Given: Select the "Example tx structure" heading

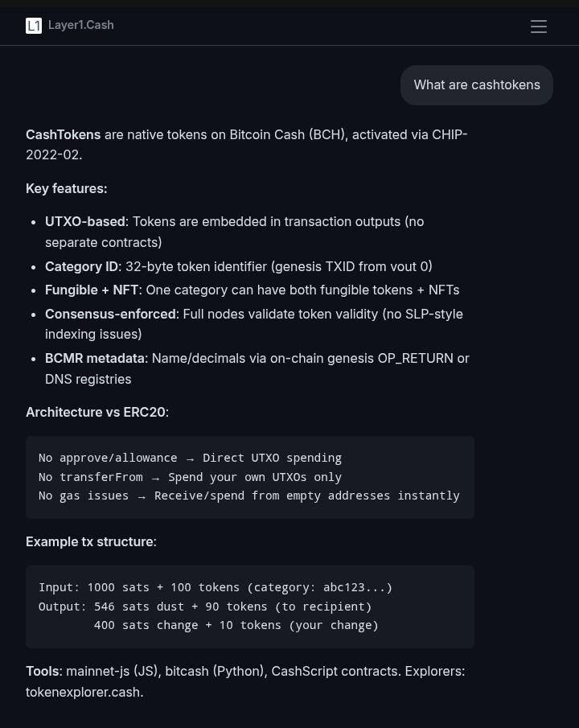Looking at the screenshot, I should 89,542.
